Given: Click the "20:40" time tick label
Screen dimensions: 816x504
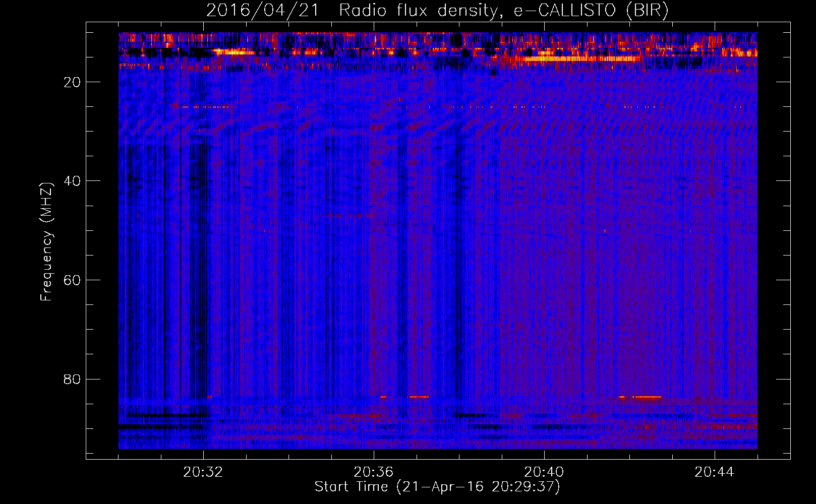Looking at the screenshot, I should pyautogui.click(x=544, y=472).
